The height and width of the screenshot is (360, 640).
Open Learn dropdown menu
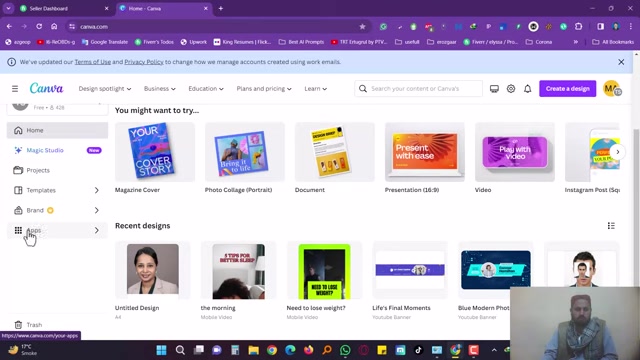pyautogui.click(x=316, y=89)
